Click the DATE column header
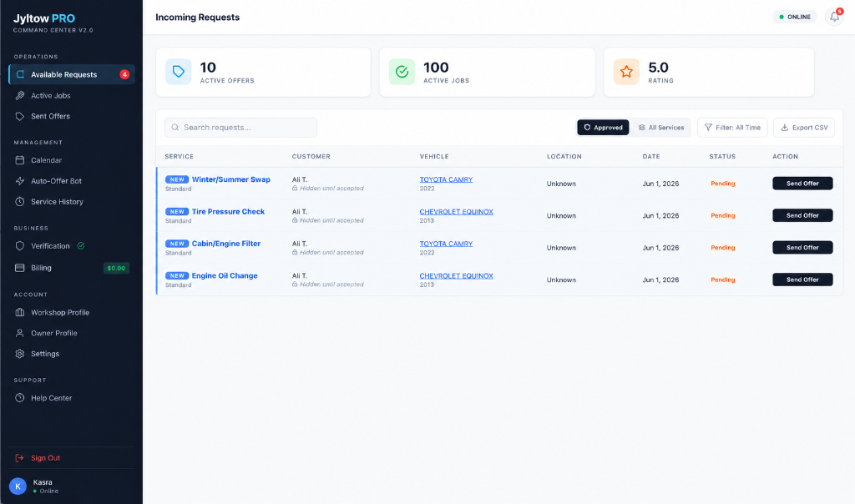 point(651,156)
